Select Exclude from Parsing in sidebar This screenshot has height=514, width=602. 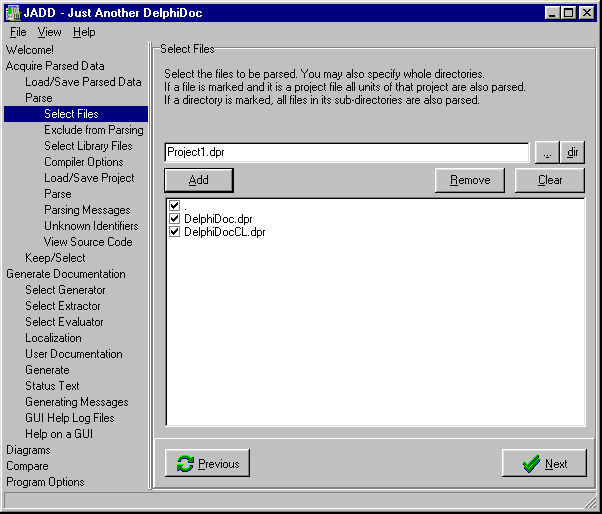93,130
